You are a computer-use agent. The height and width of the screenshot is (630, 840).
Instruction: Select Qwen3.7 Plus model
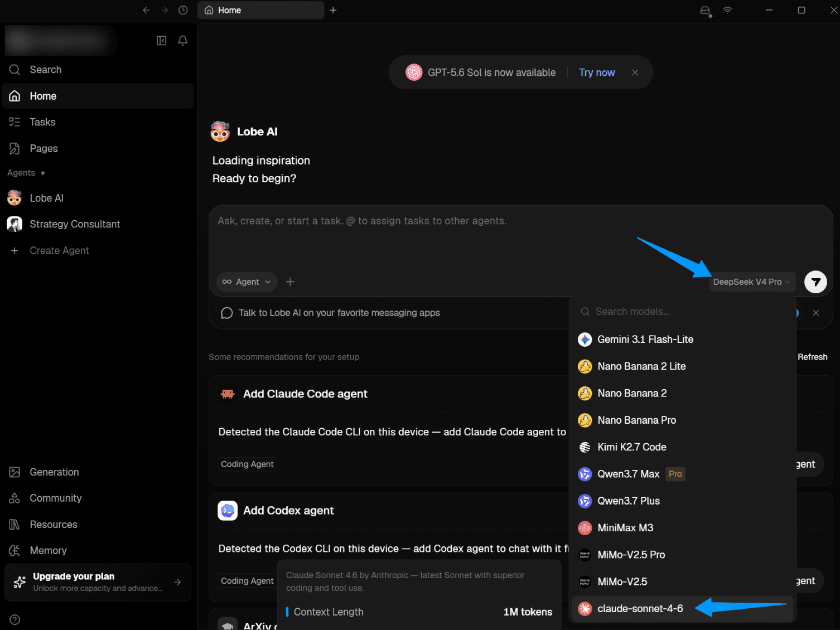[x=683, y=501]
